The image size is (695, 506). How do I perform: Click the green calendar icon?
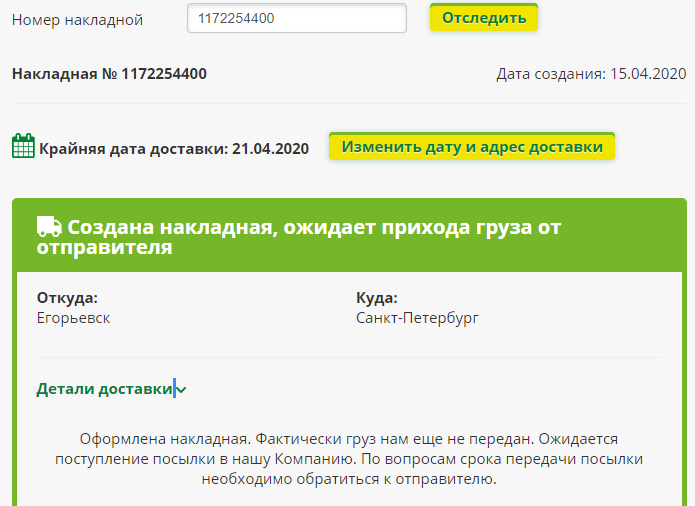tap(23, 146)
